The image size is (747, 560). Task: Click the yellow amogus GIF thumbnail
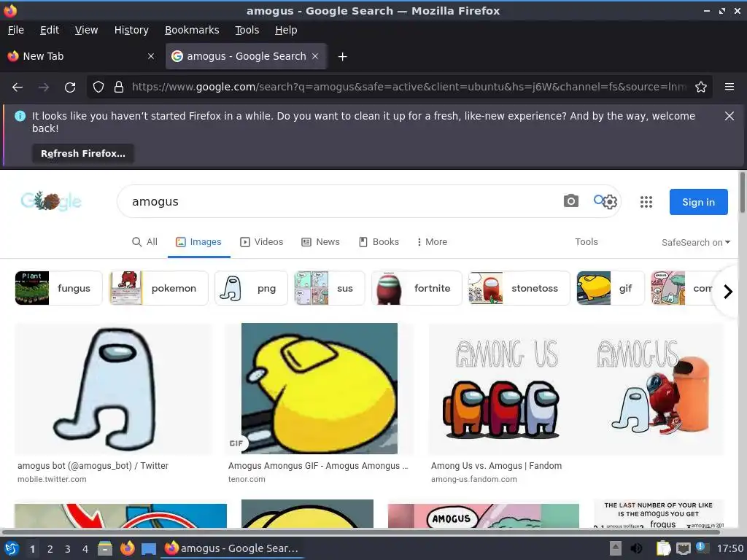(x=320, y=389)
